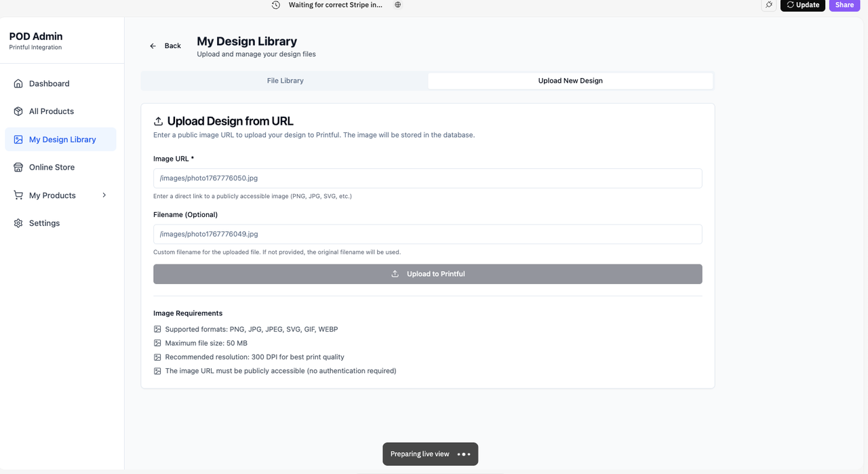Image resolution: width=868 pixels, height=474 pixels.
Task: Expand the My Products chevron
Action: tap(104, 195)
